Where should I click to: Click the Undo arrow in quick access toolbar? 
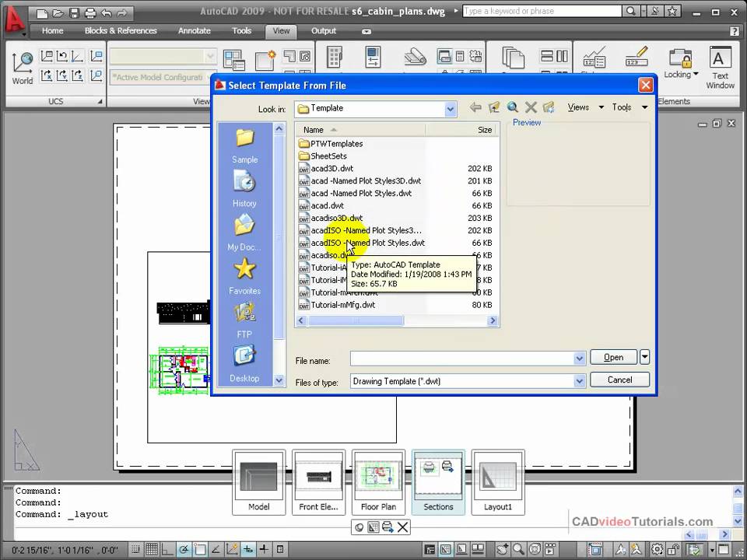pos(107,13)
